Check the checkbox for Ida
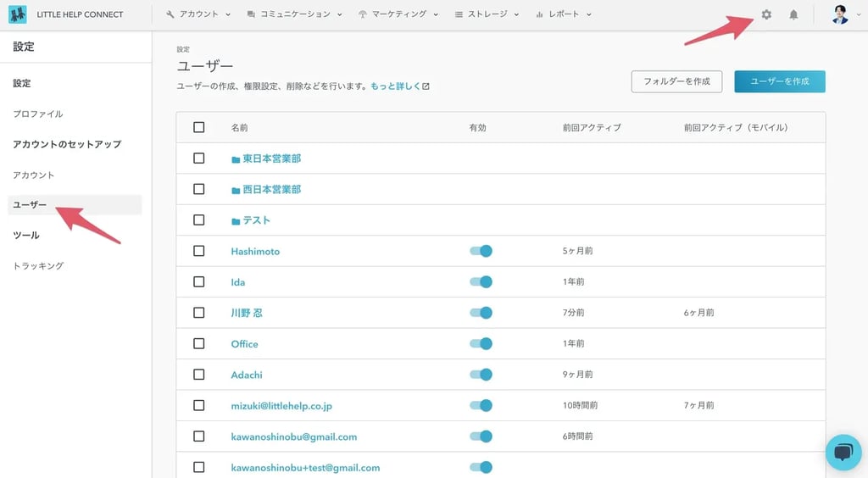Image resolution: width=868 pixels, height=478 pixels. pos(199,281)
